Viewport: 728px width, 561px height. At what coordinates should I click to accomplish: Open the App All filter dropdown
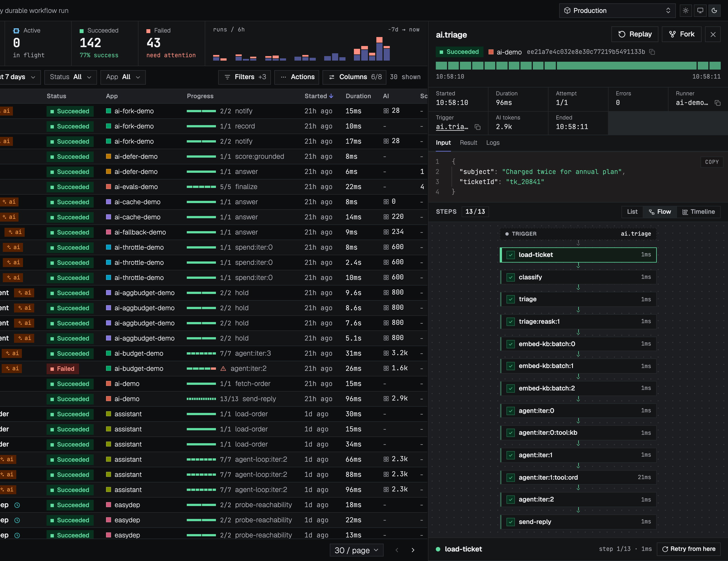point(123,77)
